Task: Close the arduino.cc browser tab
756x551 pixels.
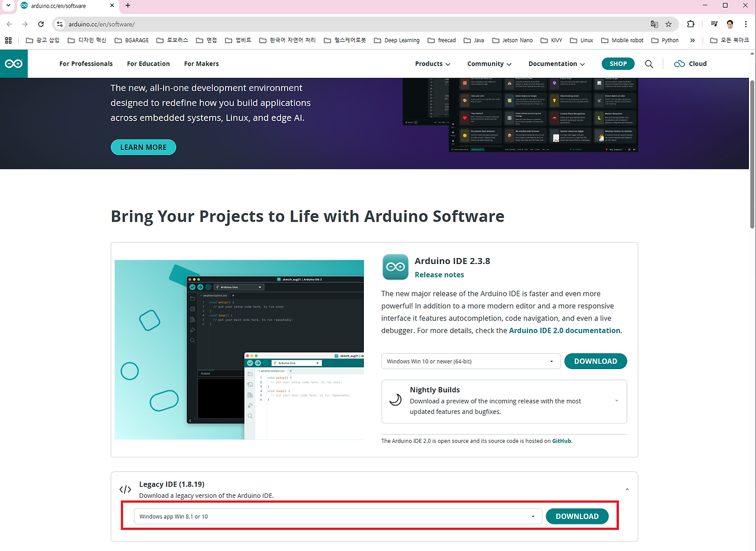Action: coord(112,6)
